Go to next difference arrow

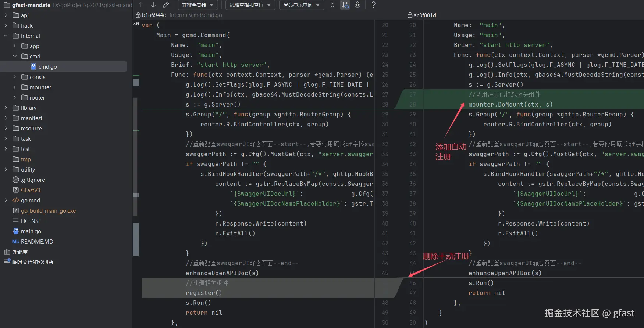coord(153,5)
